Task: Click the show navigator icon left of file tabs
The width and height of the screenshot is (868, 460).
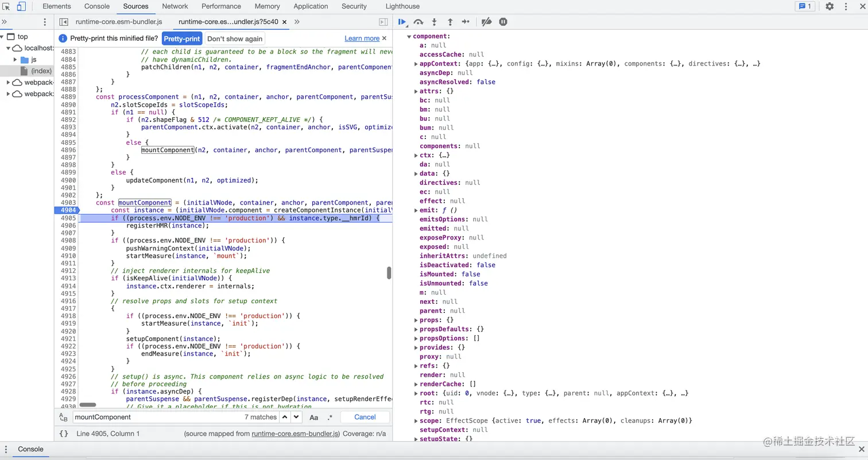Action: [64, 22]
